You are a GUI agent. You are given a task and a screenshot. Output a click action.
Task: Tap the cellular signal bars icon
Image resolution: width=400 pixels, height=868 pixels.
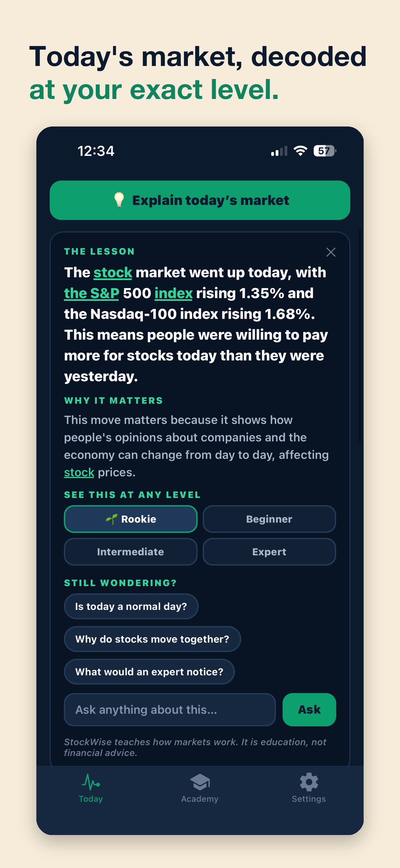click(279, 151)
